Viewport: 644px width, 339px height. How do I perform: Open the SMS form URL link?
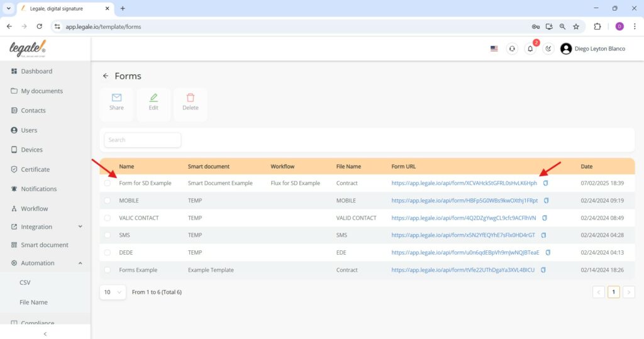(x=464, y=235)
